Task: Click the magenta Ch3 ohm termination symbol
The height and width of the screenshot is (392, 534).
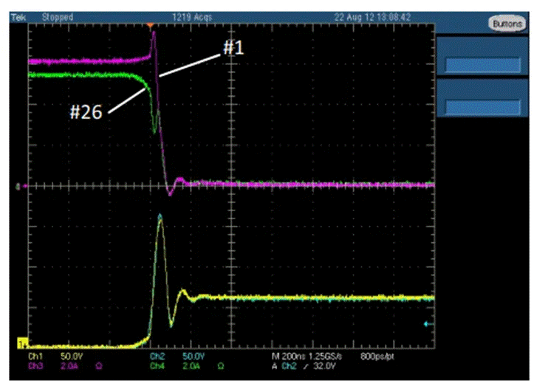Action: tap(99, 366)
